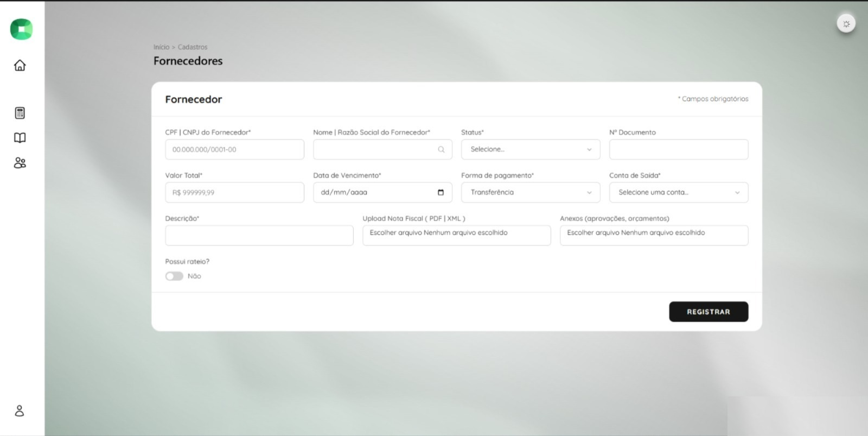Screen dimensions: 868x436
Task: Go to Início breadcrumb link
Action: (161, 47)
